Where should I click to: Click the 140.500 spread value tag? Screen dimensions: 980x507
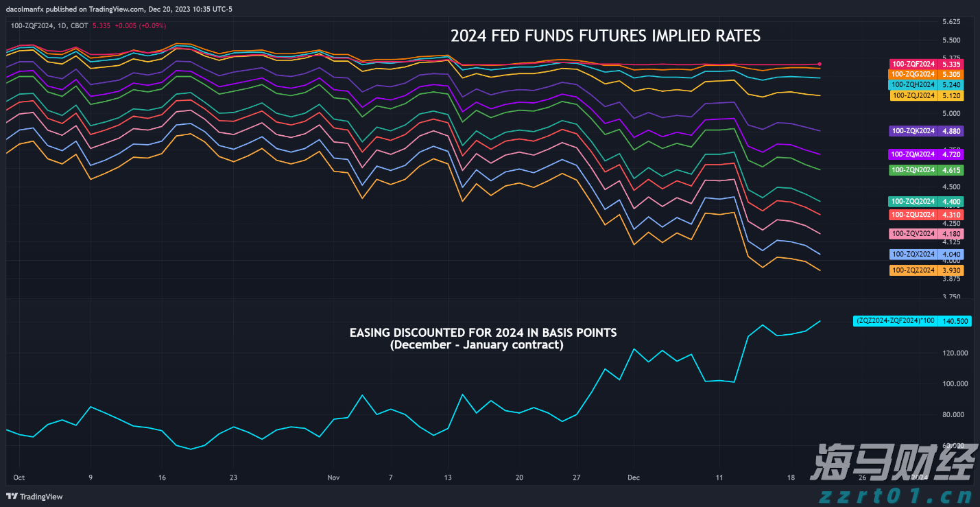(955, 320)
